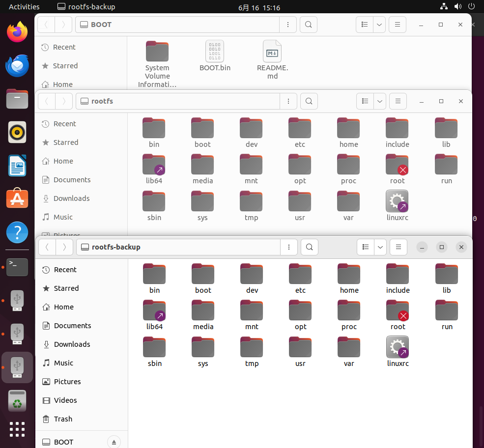The image size is (484, 448).
Task: Launch Firefox from the dock
Action: coord(17,31)
